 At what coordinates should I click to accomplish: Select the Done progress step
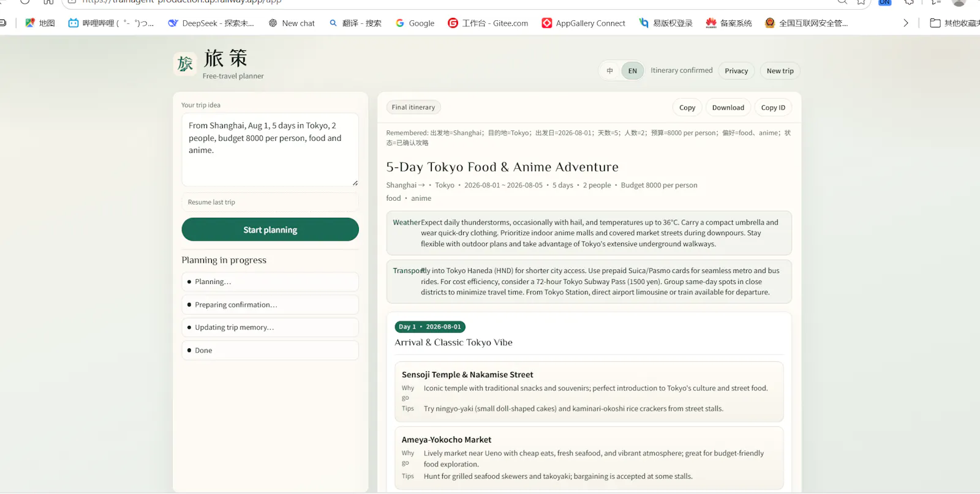pos(270,350)
